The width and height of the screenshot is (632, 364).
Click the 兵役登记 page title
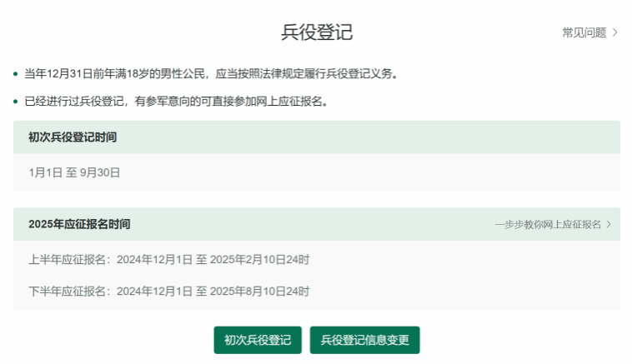[317, 32]
